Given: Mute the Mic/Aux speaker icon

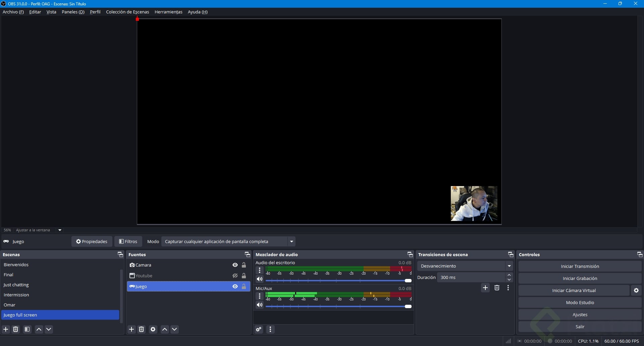Looking at the screenshot, I should point(260,305).
